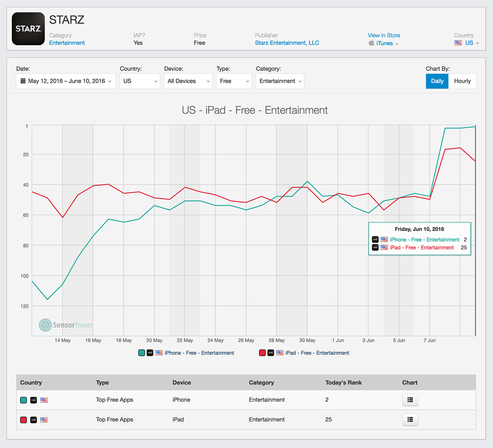
Task: Open the date range picker May 12 – June 10
Action: tap(66, 81)
